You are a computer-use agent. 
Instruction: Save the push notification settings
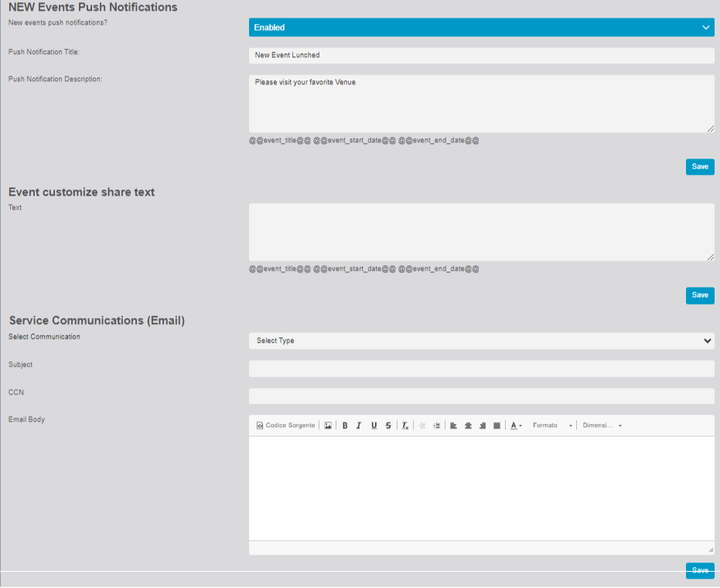click(x=699, y=166)
